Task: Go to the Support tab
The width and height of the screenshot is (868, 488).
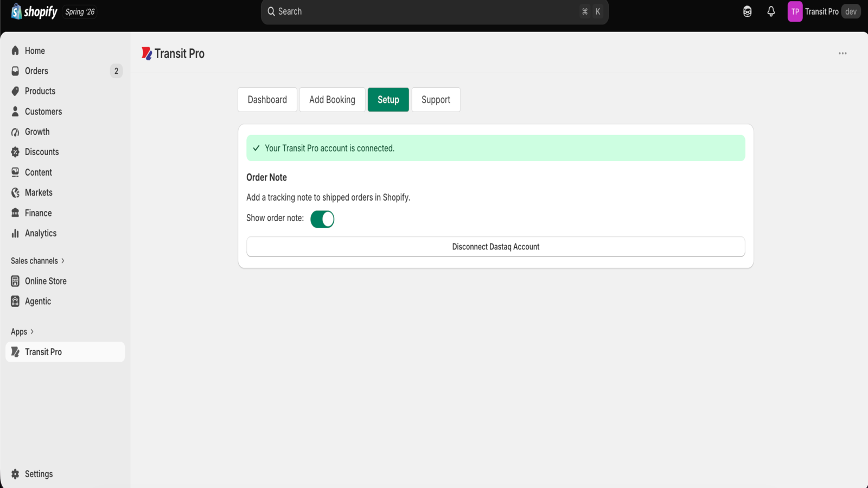Action: tap(436, 100)
